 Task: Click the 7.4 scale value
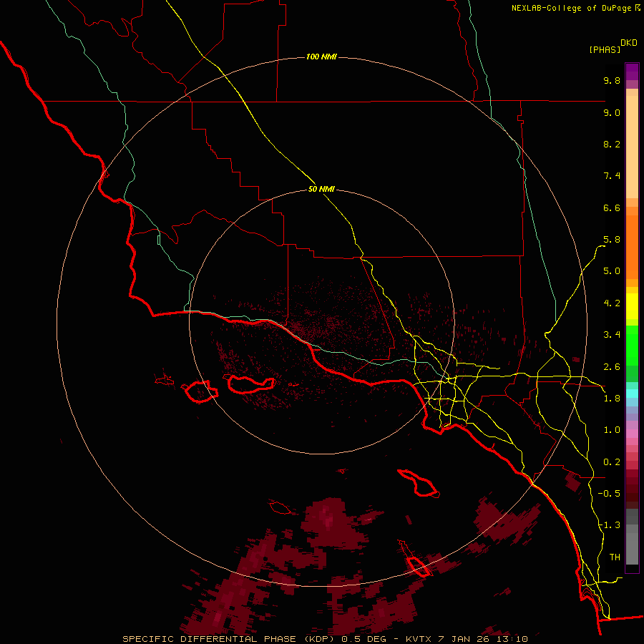tap(612, 176)
